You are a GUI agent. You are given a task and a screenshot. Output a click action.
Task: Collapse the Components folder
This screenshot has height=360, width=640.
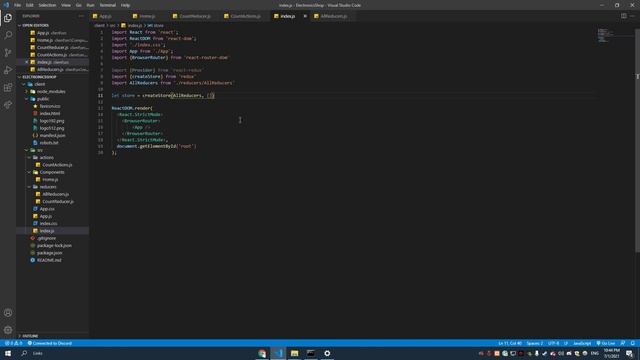(52, 172)
